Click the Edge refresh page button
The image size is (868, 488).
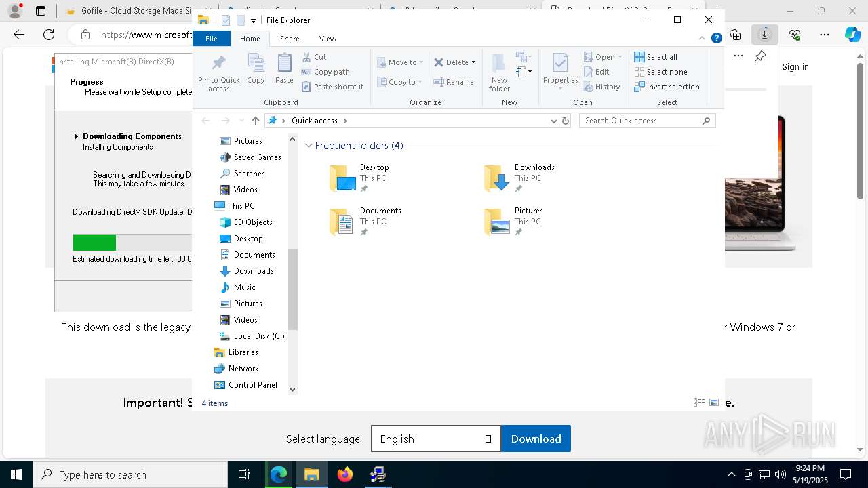[49, 35]
